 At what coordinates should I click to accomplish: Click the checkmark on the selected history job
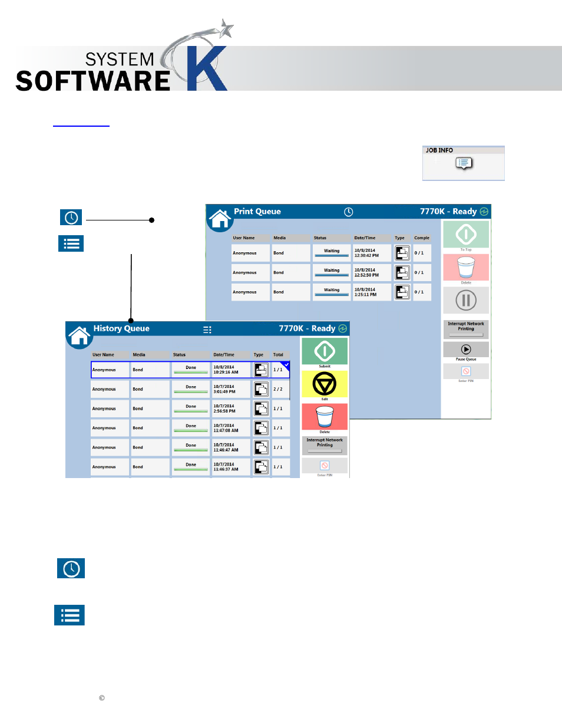click(x=286, y=365)
